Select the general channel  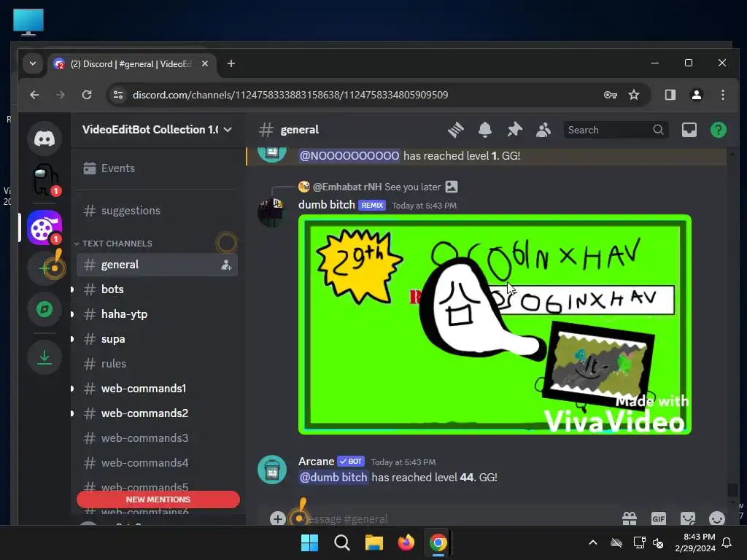tap(158, 265)
